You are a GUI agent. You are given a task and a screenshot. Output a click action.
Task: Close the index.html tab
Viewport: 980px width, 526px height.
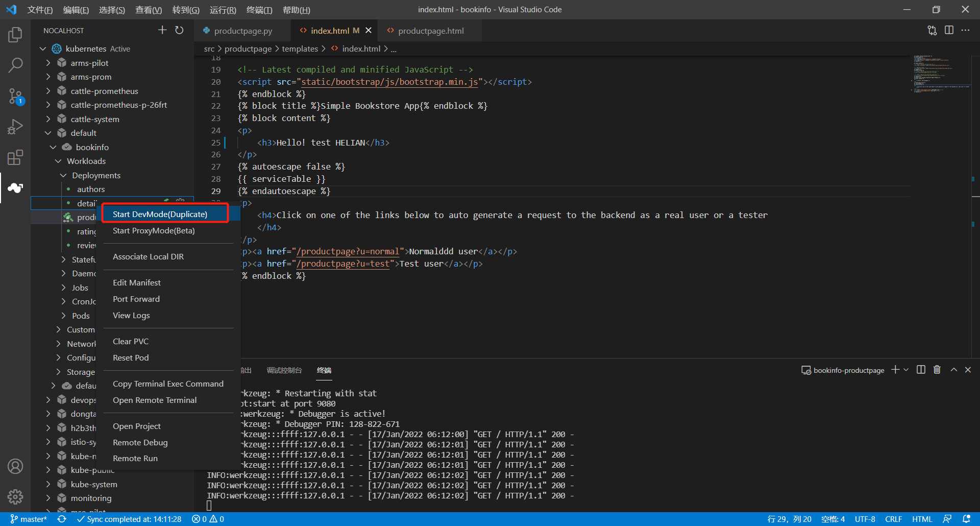pyautogui.click(x=369, y=31)
